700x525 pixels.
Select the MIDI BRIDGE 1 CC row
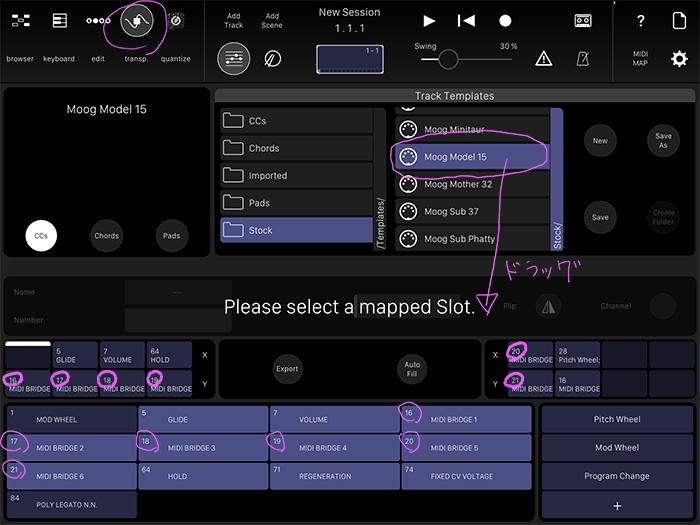point(466,420)
